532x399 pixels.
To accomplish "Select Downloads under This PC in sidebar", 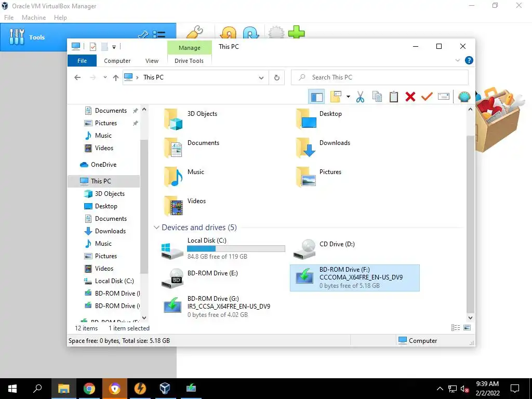I will coord(110,231).
